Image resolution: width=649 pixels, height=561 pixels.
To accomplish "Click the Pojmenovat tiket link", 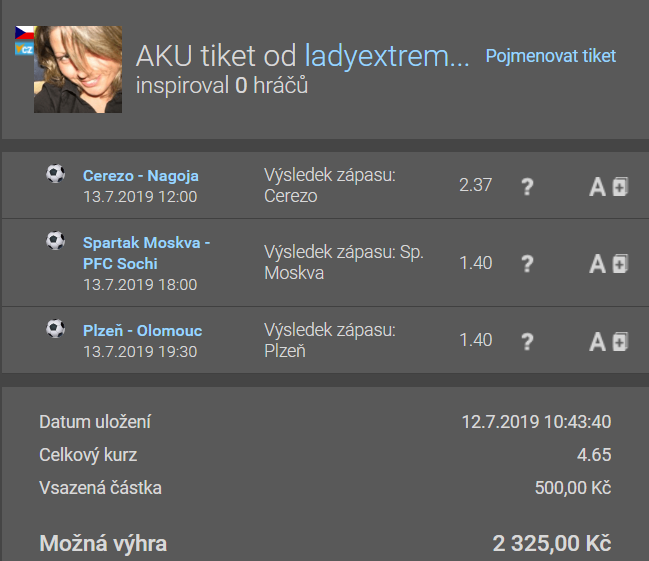I will [550, 56].
